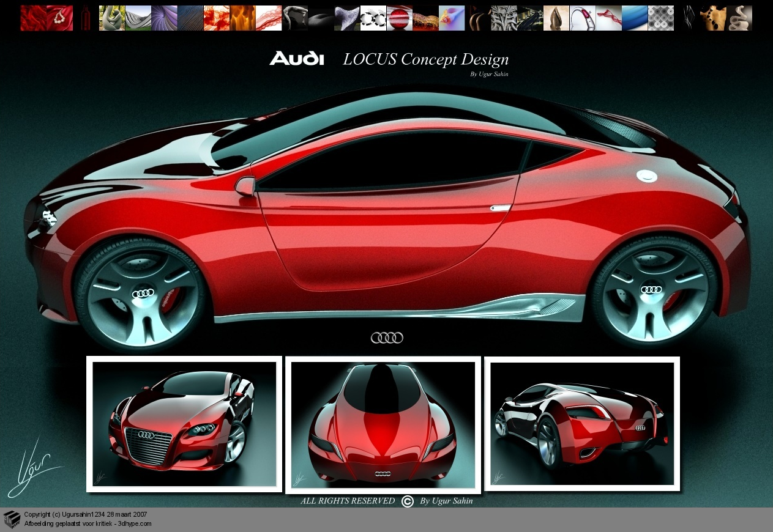Screen dimensions: 773x532
Task: Select the blue wave thumbnail
Action: (x=635, y=18)
